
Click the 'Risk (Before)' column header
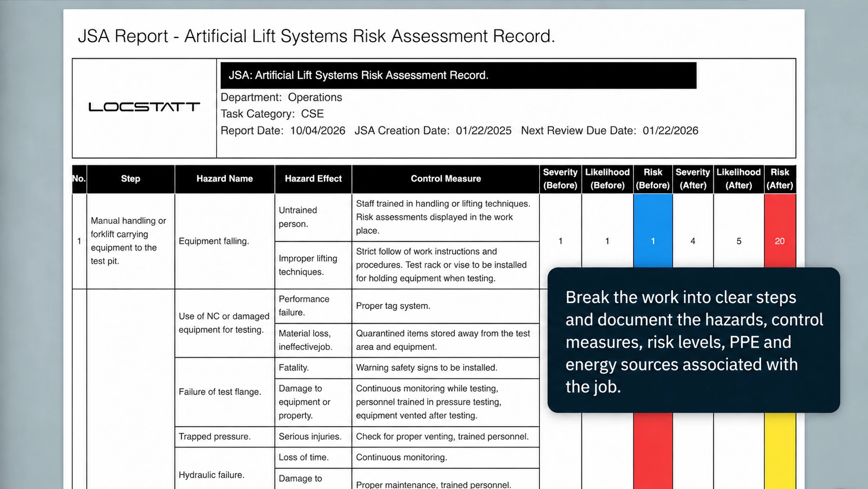point(653,179)
